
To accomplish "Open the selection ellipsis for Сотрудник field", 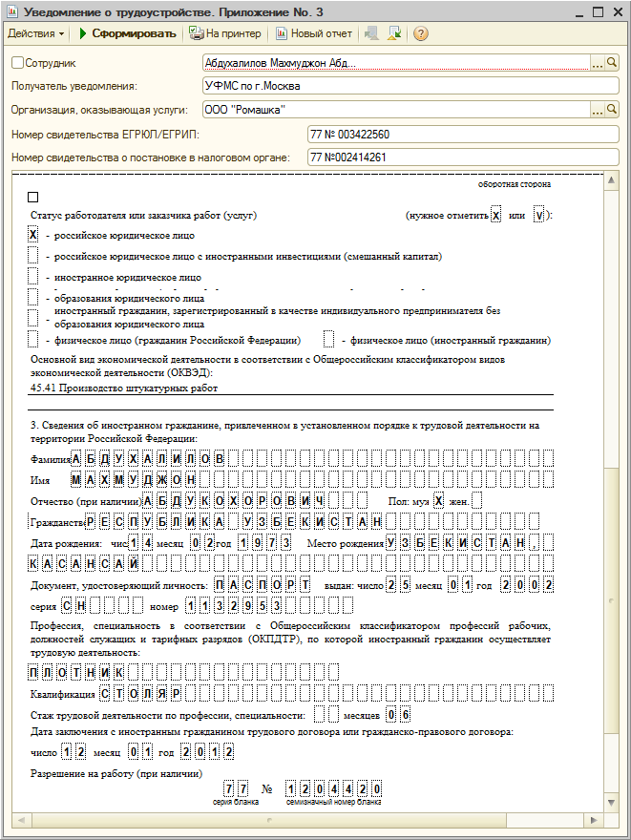I will (597, 63).
